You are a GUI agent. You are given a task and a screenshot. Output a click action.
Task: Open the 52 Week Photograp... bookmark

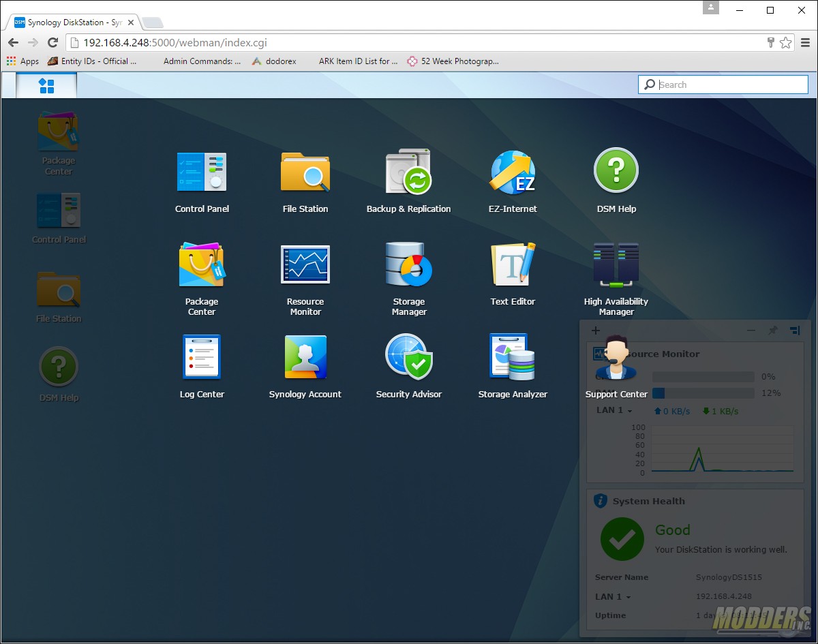coord(453,61)
